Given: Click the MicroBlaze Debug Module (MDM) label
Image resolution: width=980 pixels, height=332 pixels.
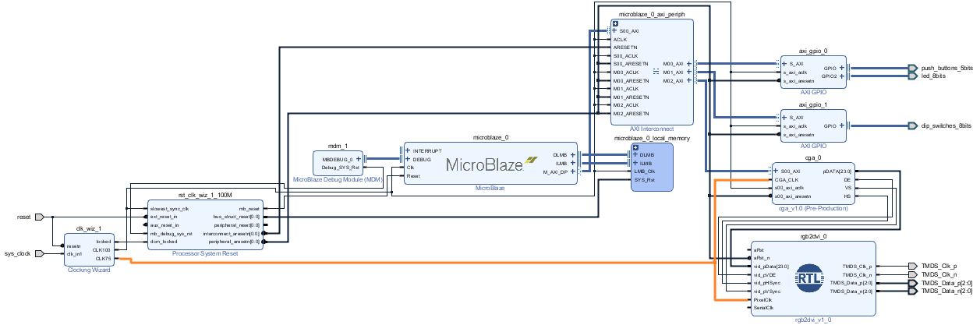Looking at the screenshot, I should (337, 179).
